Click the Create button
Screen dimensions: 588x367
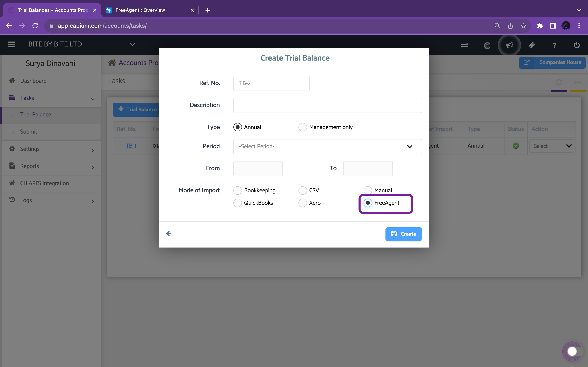403,234
